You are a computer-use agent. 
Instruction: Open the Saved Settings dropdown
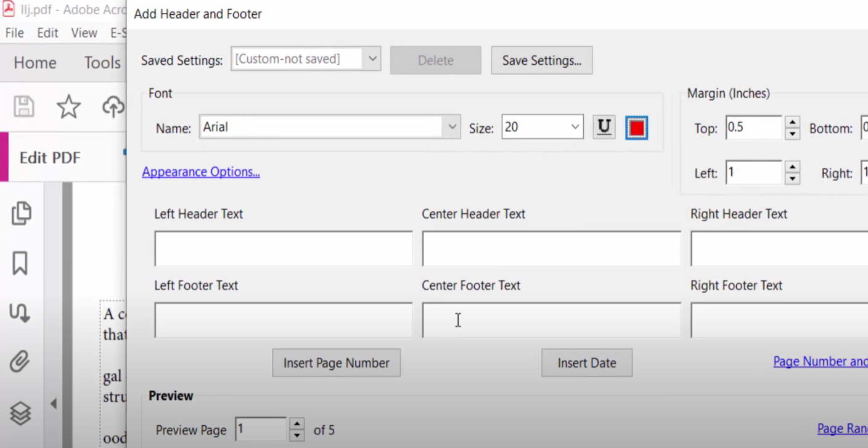click(372, 59)
